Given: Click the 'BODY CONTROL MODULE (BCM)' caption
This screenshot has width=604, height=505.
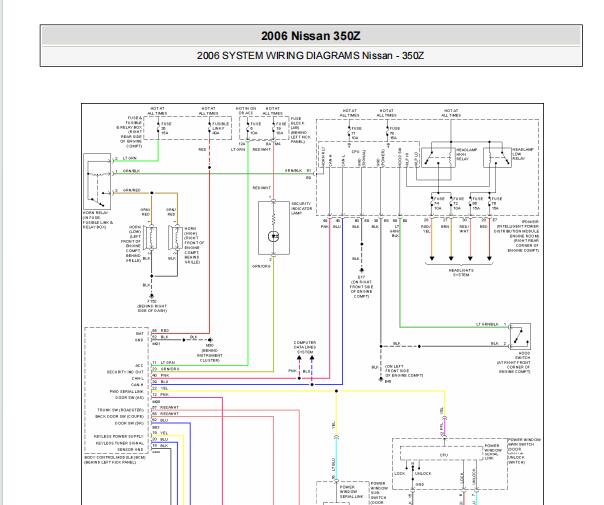Looking at the screenshot, I should (x=115, y=458).
